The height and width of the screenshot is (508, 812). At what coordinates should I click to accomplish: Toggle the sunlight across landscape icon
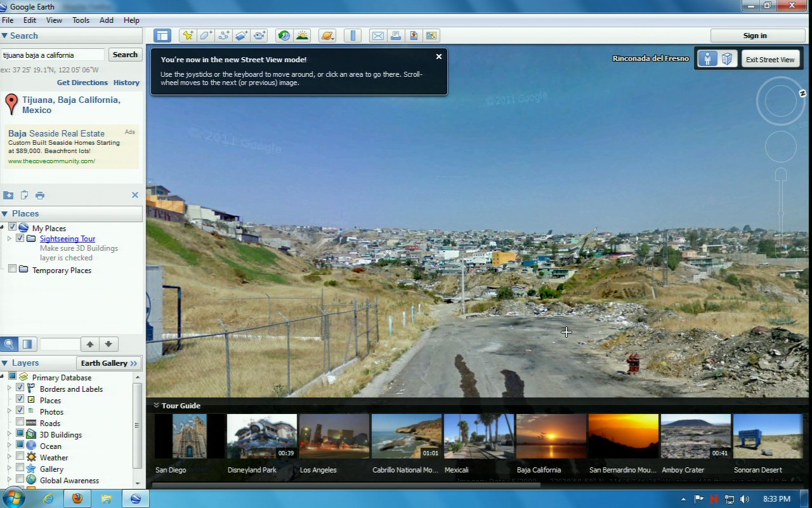pyautogui.click(x=302, y=36)
